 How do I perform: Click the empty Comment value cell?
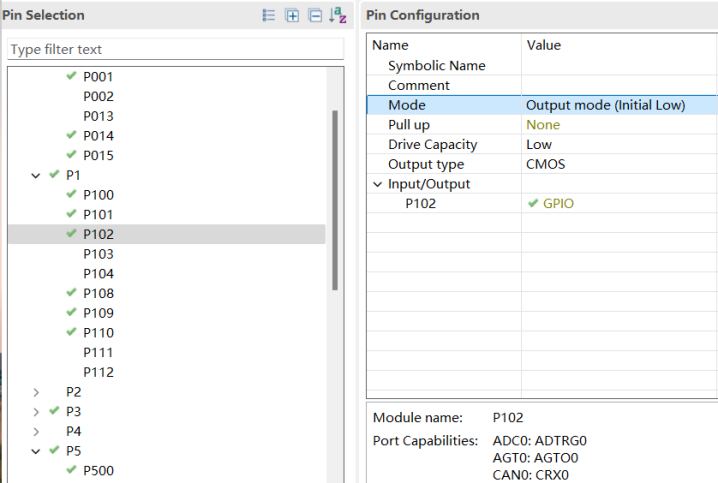click(x=620, y=85)
